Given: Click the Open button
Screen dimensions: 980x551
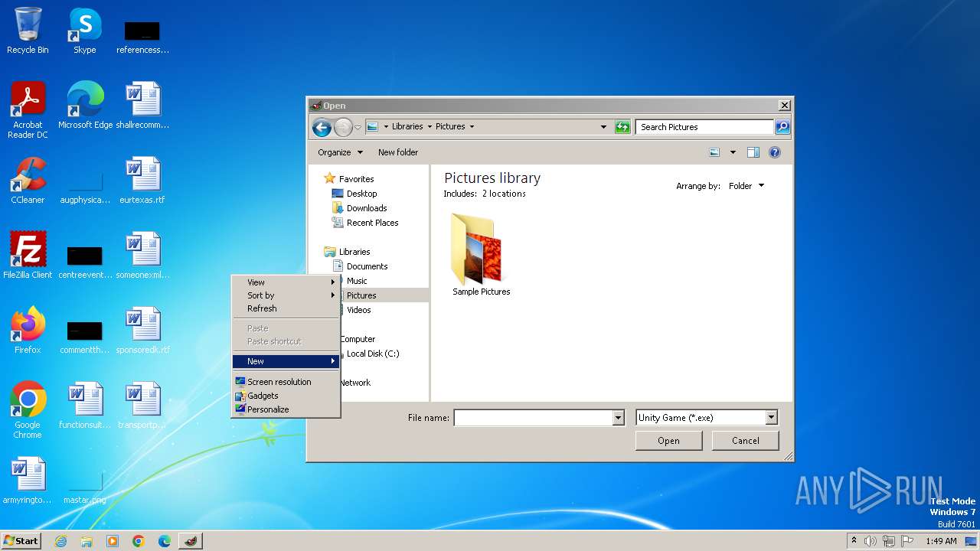Looking at the screenshot, I should [668, 441].
